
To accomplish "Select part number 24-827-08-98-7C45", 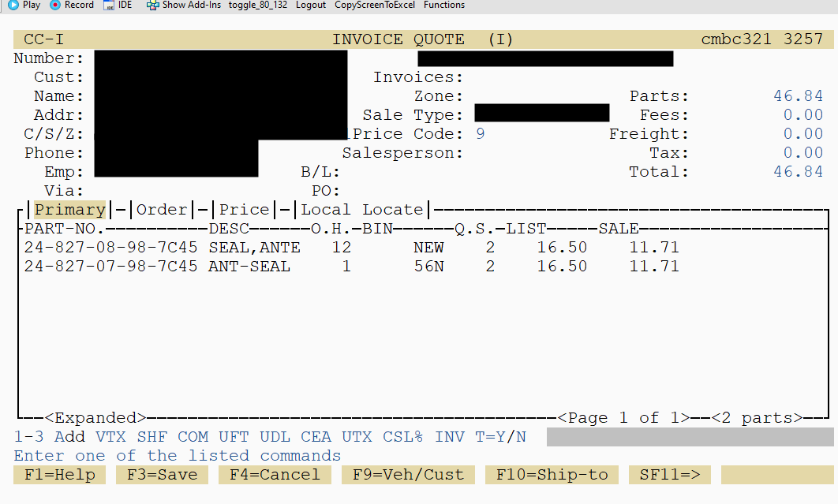I will [x=110, y=248].
